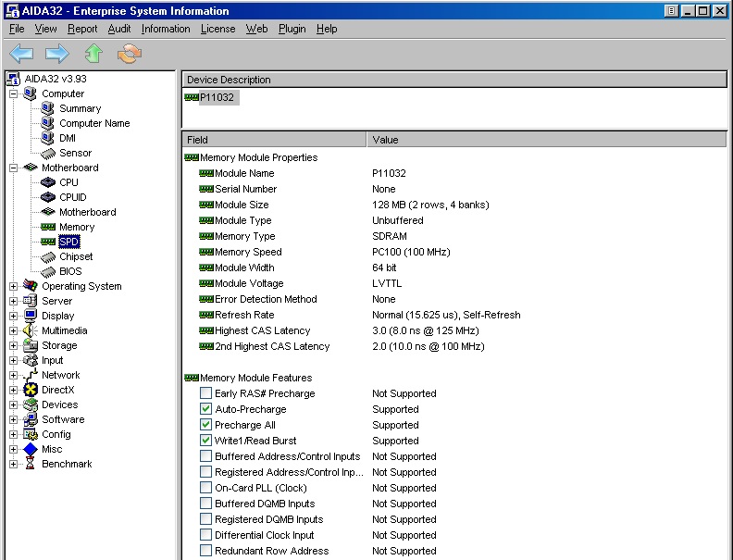This screenshot has height=560, width=733.
Task: Open the Report menu
Action: pyautogui.click(x=82, y=29)
